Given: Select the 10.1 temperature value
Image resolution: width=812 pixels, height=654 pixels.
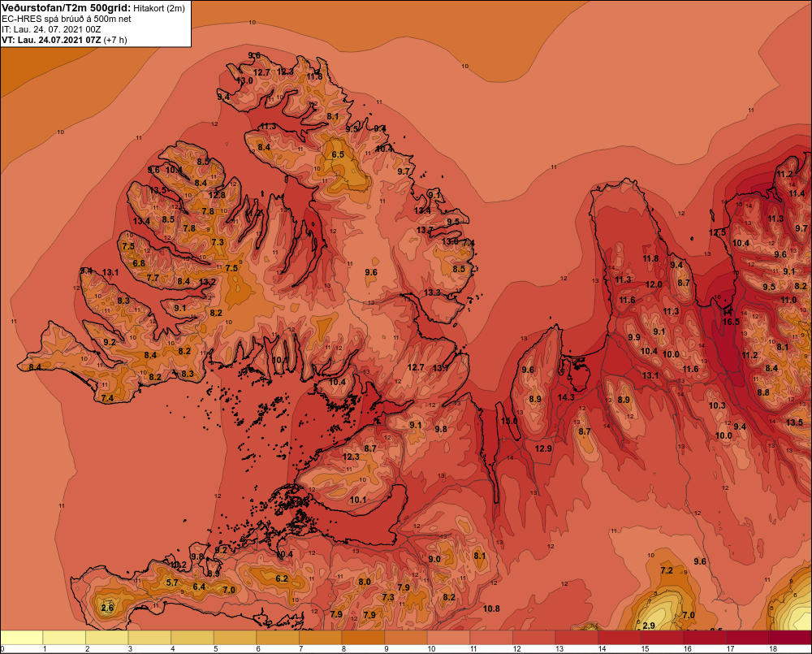Looking at the screenshot, I should pos(358,500).
